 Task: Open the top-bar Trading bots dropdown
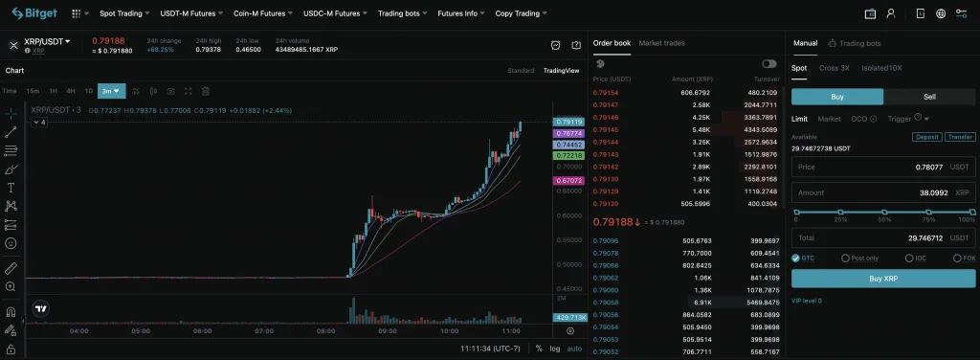click(x=403, y=13)
